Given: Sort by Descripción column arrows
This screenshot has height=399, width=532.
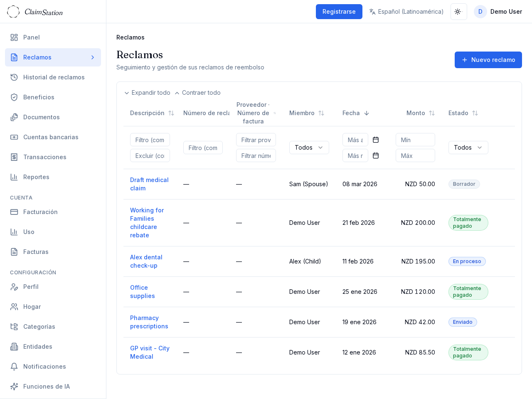Looking at the screenshot, I should pyautogui.click(x=171, y=113).
